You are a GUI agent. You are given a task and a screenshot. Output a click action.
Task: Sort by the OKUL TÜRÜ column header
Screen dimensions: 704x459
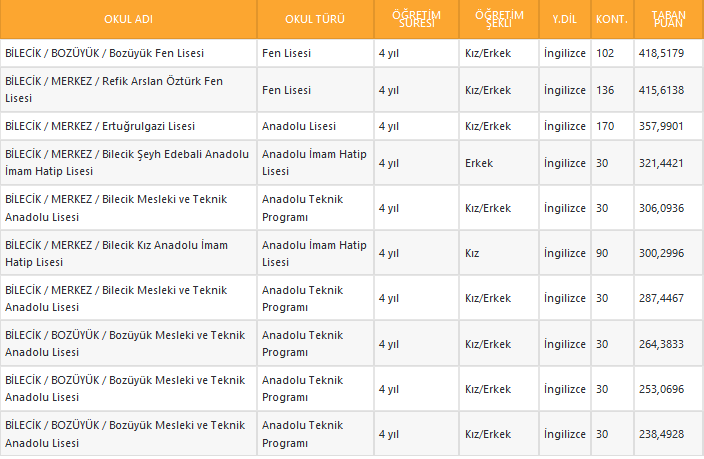[x=314, y=19]
